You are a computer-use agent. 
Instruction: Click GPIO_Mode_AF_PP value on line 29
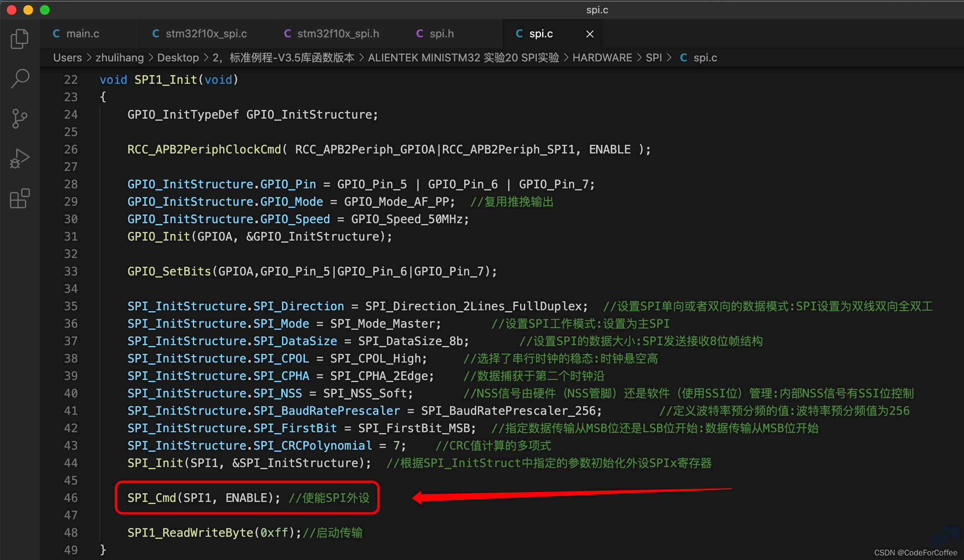397,202
